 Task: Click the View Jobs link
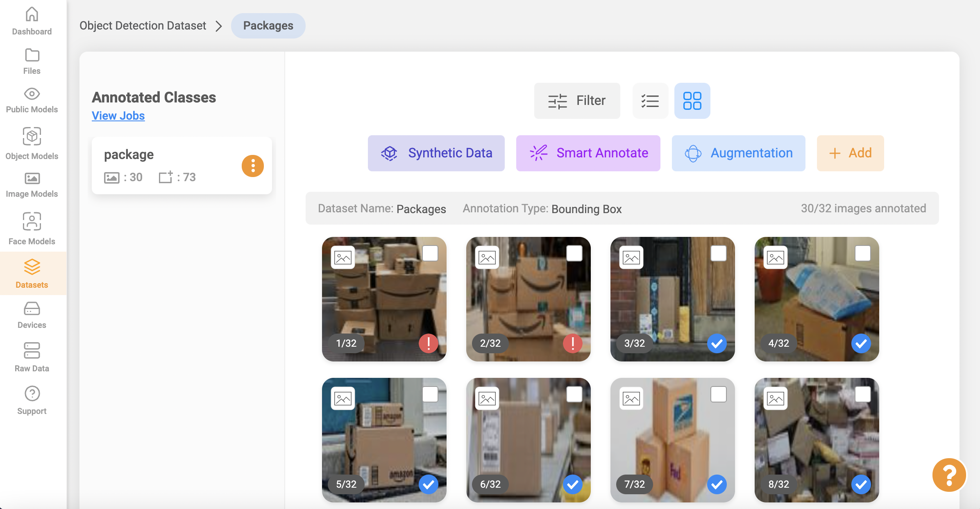pyautogui.click(x=118, y=116)
